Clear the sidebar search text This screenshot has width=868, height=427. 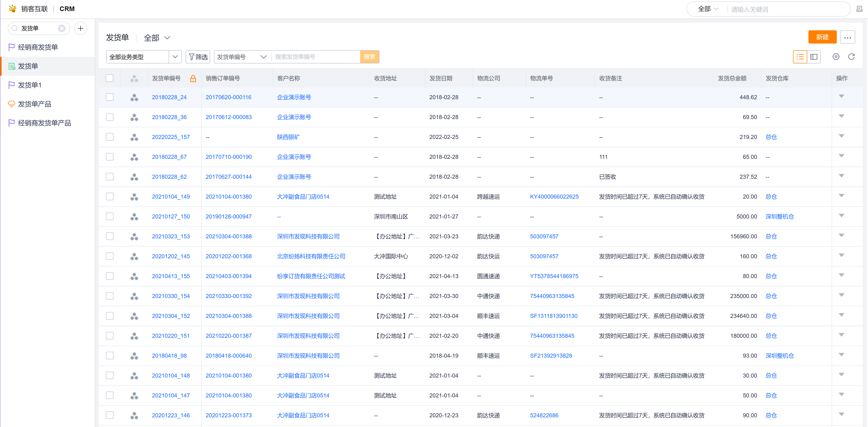point(62,28)
